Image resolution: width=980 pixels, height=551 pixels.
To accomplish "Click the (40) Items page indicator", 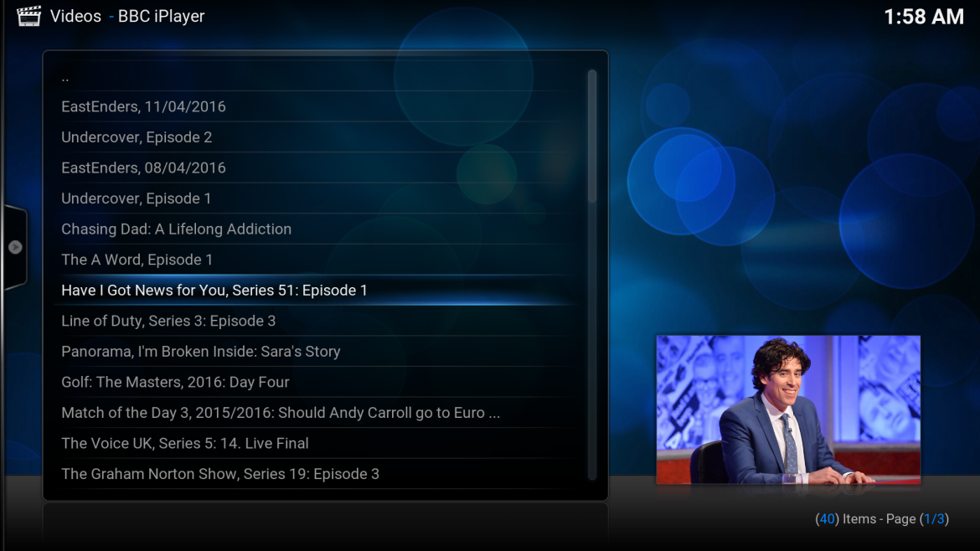I will click(882, 519).
